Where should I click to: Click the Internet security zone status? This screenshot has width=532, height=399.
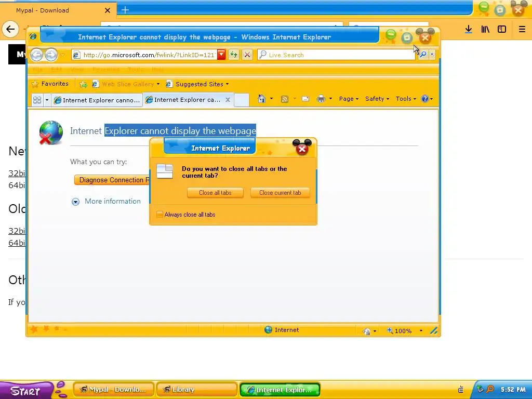282,330
